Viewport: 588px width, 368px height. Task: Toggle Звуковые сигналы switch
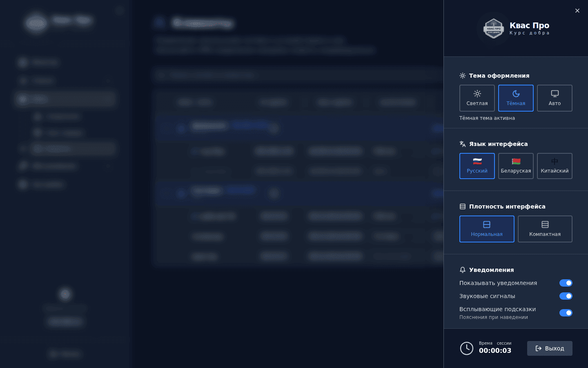click(566, 296)
